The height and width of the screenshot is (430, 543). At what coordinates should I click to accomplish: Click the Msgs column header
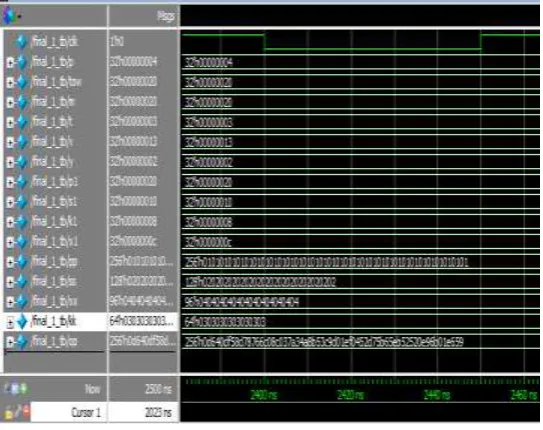click(166, 16)
